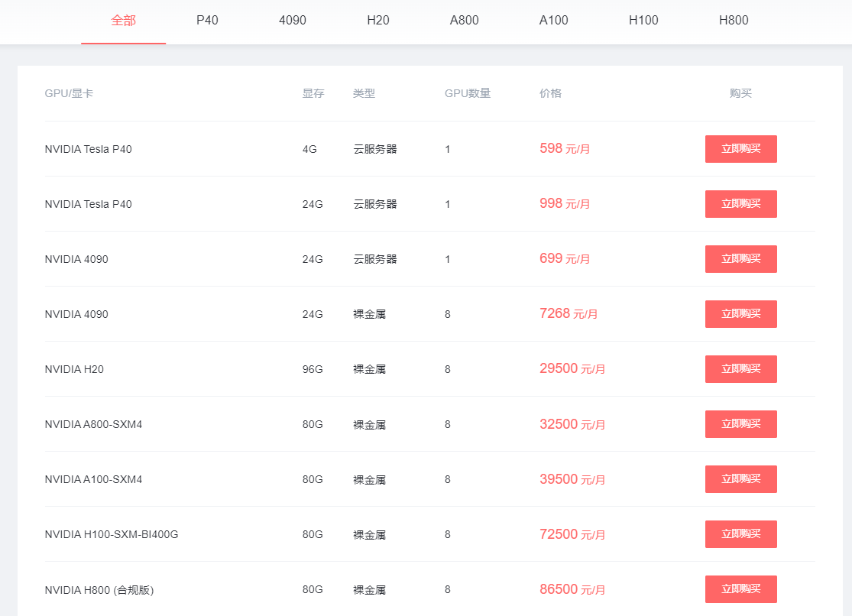Click the 39500 元/月 price

[572, 479]
